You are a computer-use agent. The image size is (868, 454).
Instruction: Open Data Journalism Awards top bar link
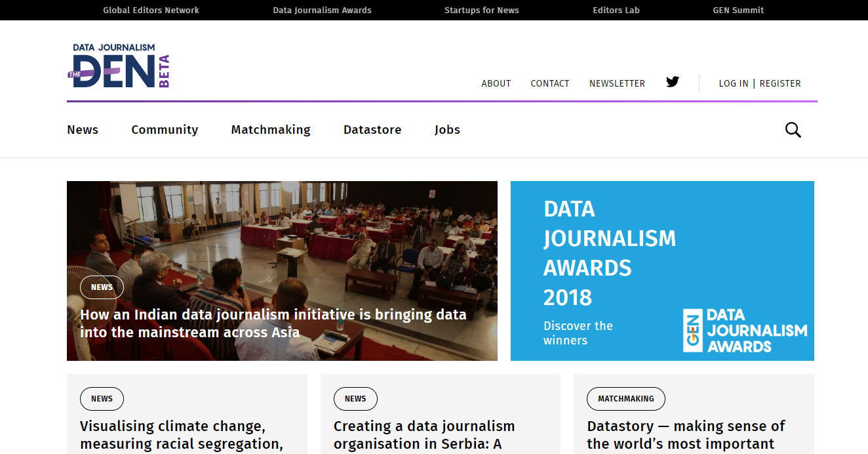pos(322,10)
